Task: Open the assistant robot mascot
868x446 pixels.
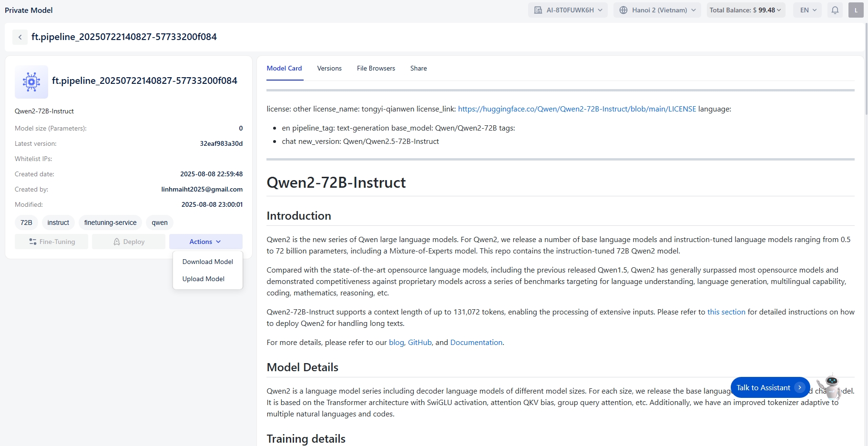Action: [831, 386]
